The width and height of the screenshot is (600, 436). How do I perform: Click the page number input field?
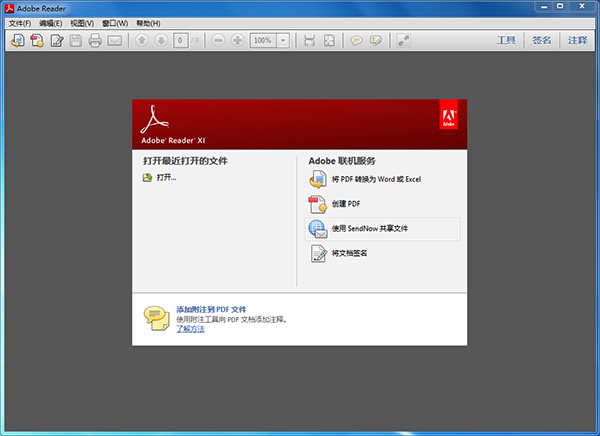pyautogui.click(x=180, y=41)
